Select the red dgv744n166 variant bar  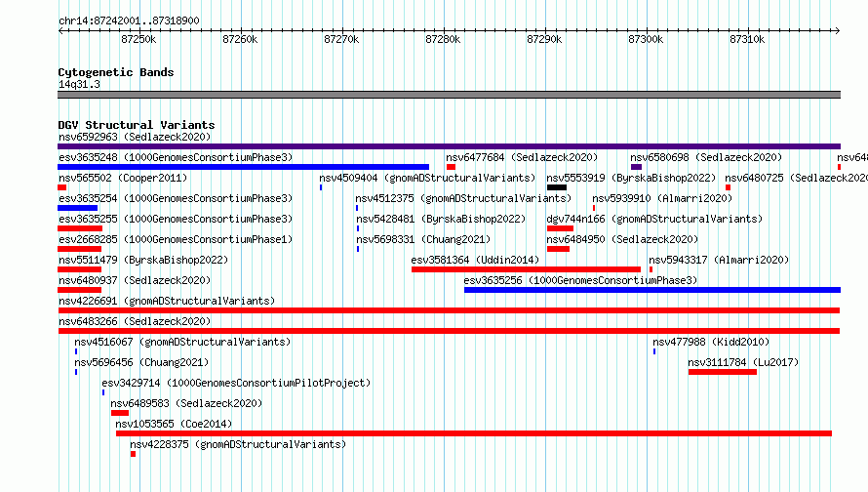[x=560, y=228]
